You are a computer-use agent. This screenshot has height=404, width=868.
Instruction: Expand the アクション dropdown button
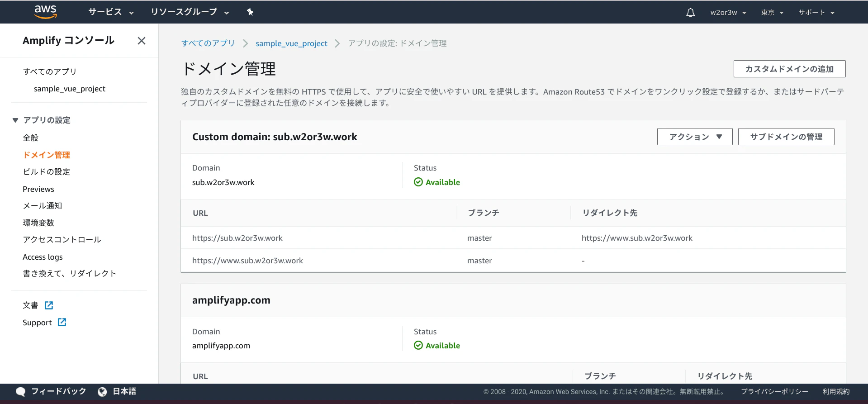[x=695, y=137]
